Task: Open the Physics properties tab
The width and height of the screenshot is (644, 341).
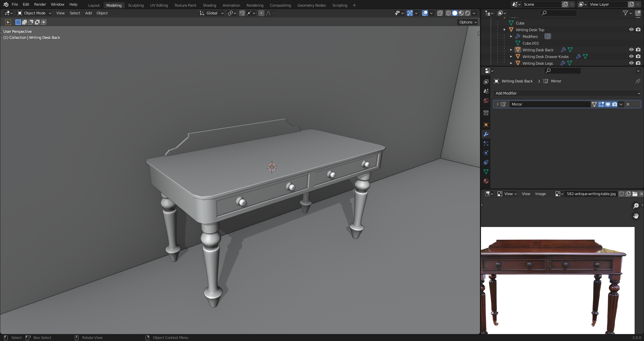Action: pyautogui.click(x=486, y=153)
